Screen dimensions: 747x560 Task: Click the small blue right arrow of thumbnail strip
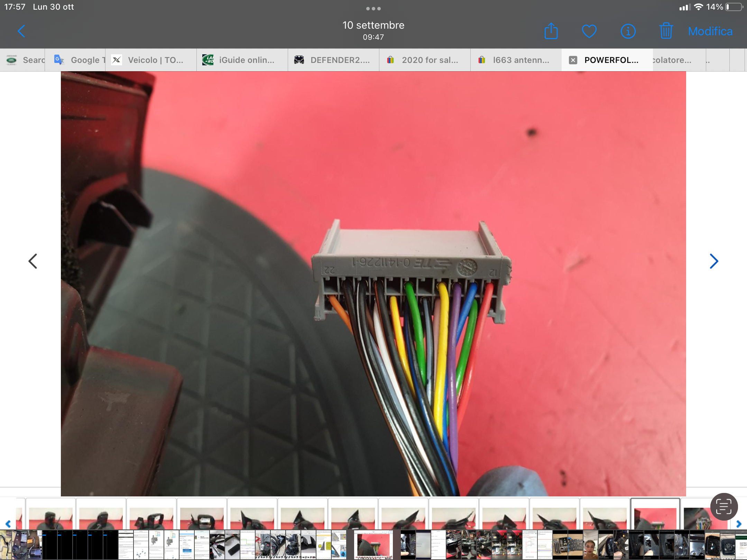coord(739,524)
